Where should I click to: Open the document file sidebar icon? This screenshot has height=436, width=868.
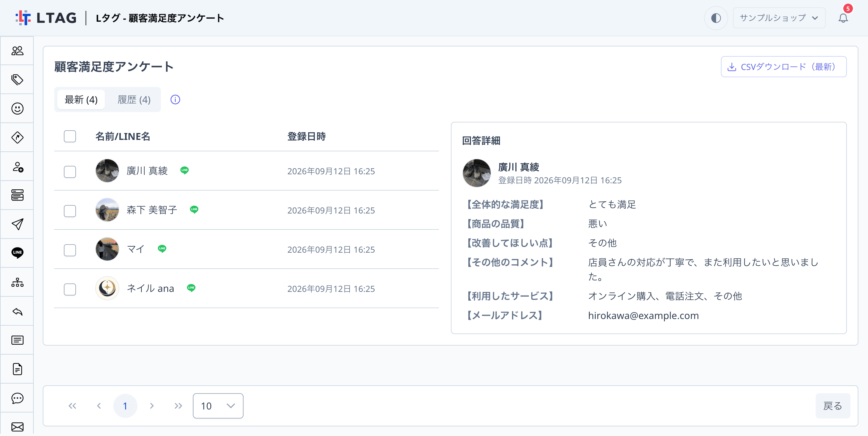17,369
